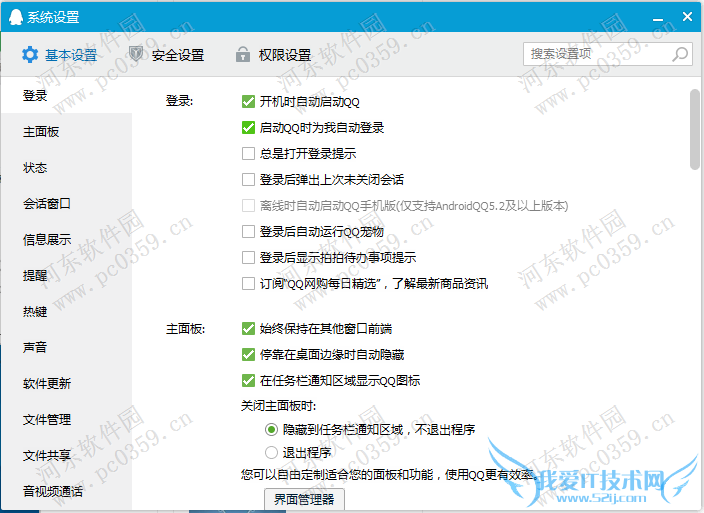
Task: Click the magnifier search icon
Action: coord(680,54)
